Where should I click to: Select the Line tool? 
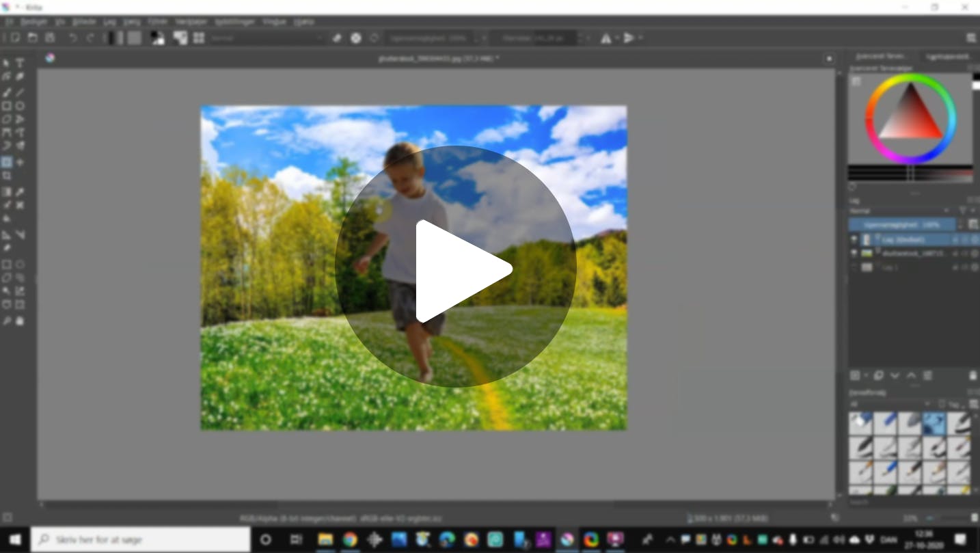tap(20, 92)
